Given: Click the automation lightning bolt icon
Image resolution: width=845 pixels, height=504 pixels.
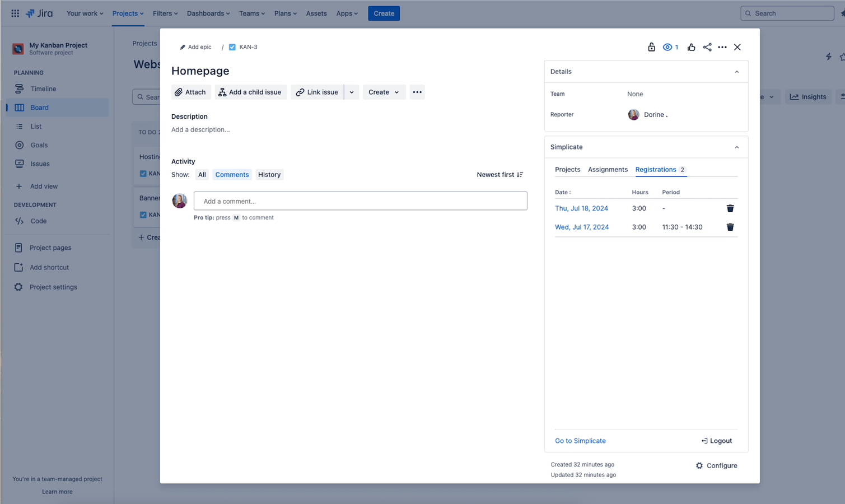Looking at the screenshot, I should coord(828,57).
